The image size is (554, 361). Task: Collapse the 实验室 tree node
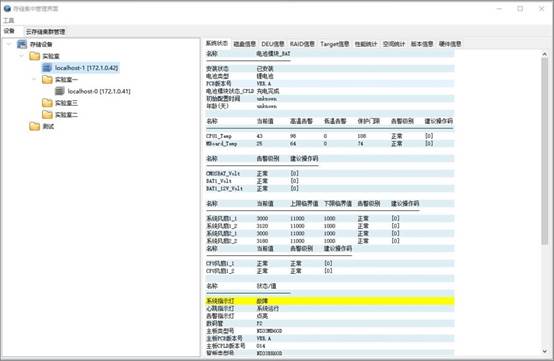coord(22,56)
